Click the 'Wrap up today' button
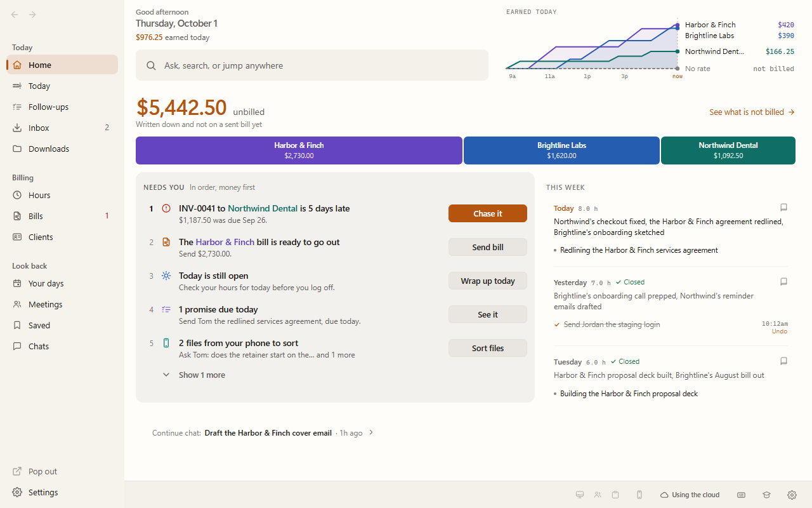812x508 pixels. point(488,281)
